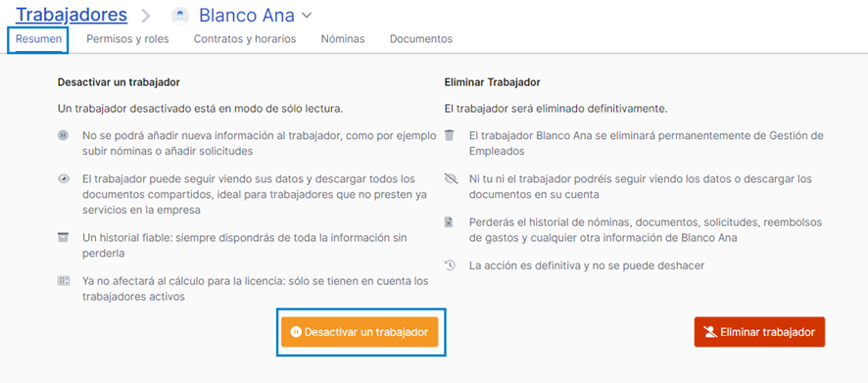Click the calculator icon beside the license calculation note
Image resolution: width=868 pixels, height=383 pixels.
click(x=63, y=281)
